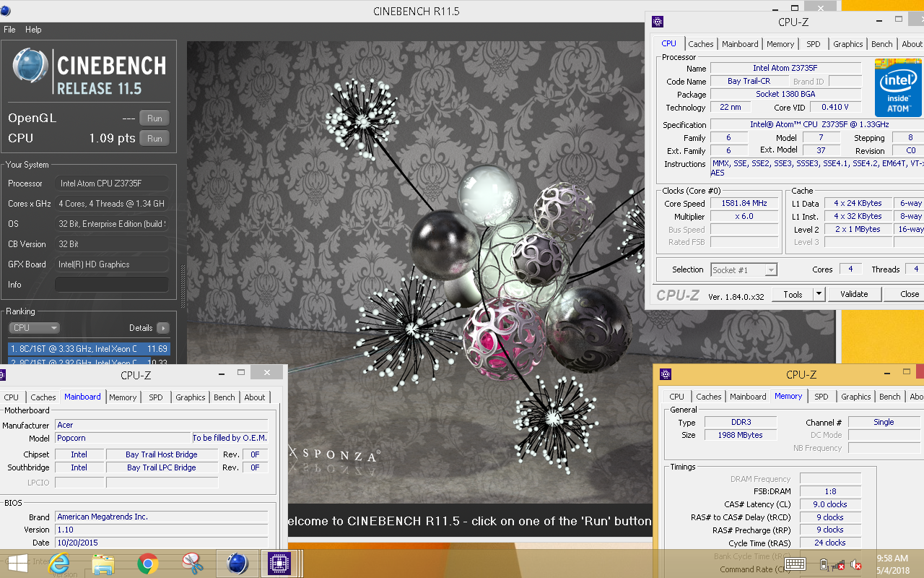Click the Cinebench Release 11.5 logo

click(x=90, y=72)
